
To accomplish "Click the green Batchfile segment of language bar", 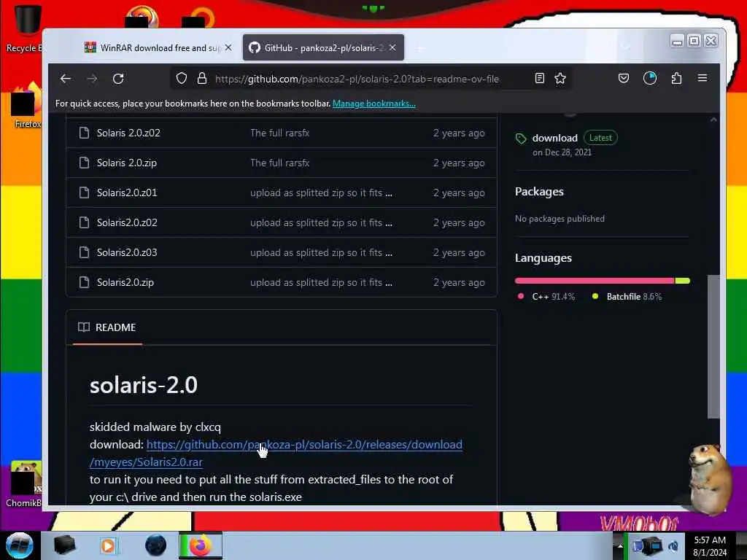I will [683, 281].
